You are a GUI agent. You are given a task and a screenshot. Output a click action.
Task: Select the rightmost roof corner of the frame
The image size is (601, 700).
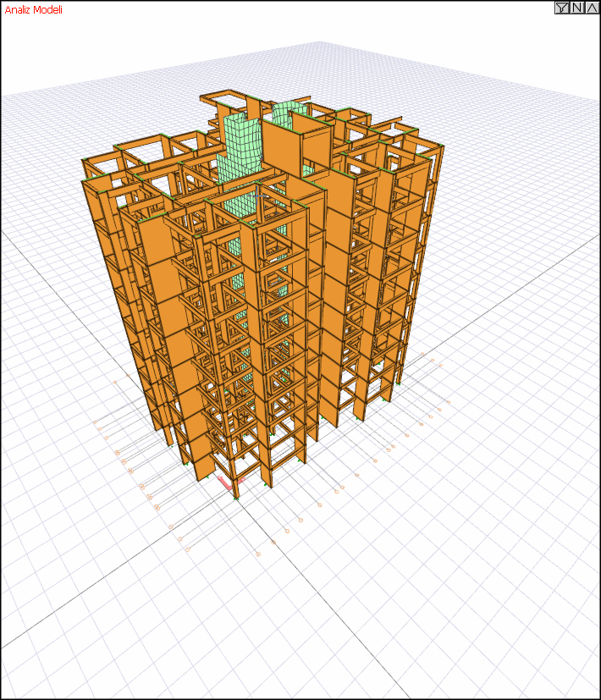pyautogui.click(x=442, y=146)
